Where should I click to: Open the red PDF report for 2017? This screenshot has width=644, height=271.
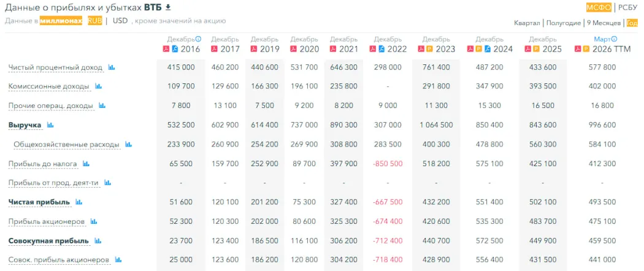click(214, 48)
